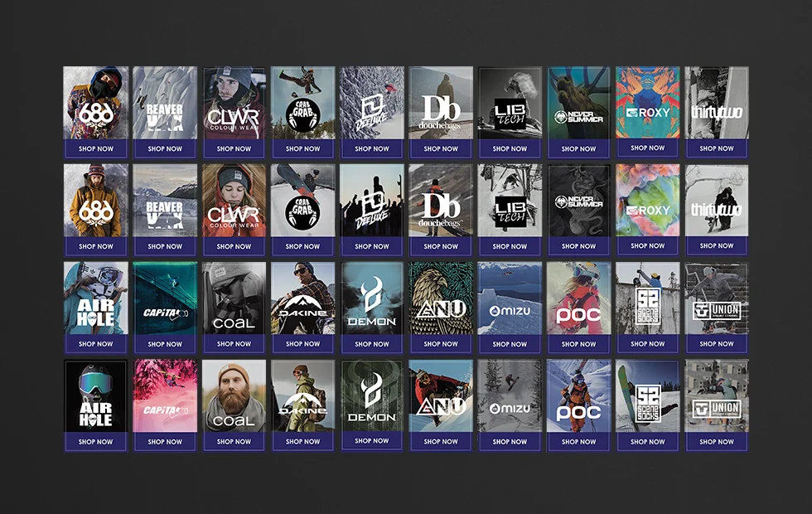Click Shop Now under top-row thirtytwo card
The width and height of the screenshot is (812, 514).
tap(717, 148)
